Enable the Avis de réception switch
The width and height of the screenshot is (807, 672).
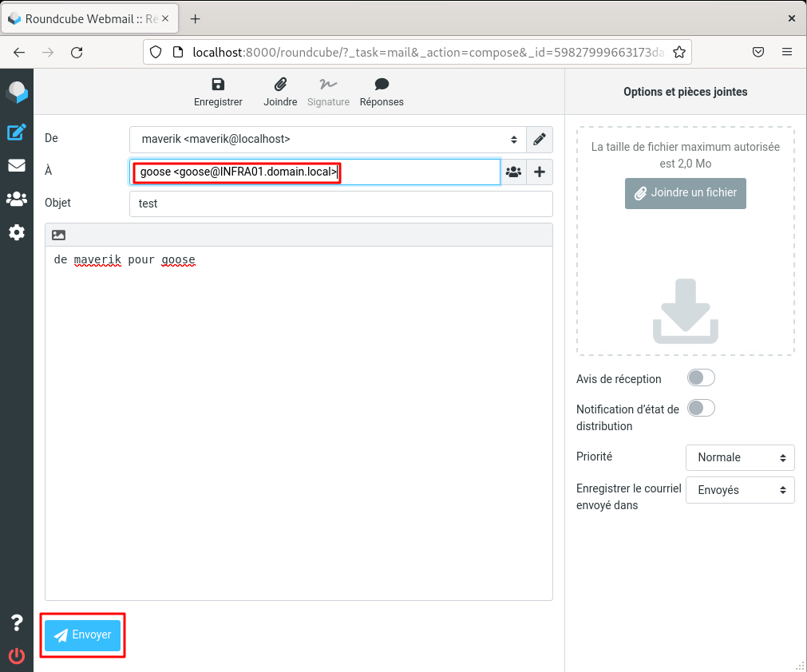coord(701,378)
